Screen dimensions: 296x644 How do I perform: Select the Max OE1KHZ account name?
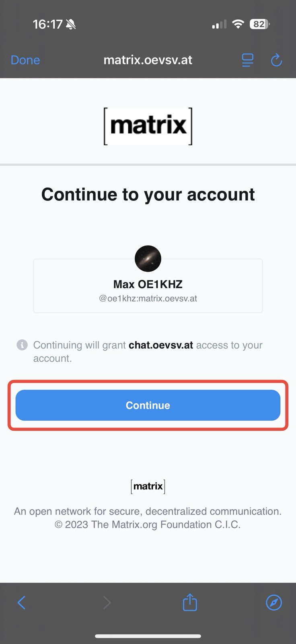pyautogui.click(x=148, y=285)
